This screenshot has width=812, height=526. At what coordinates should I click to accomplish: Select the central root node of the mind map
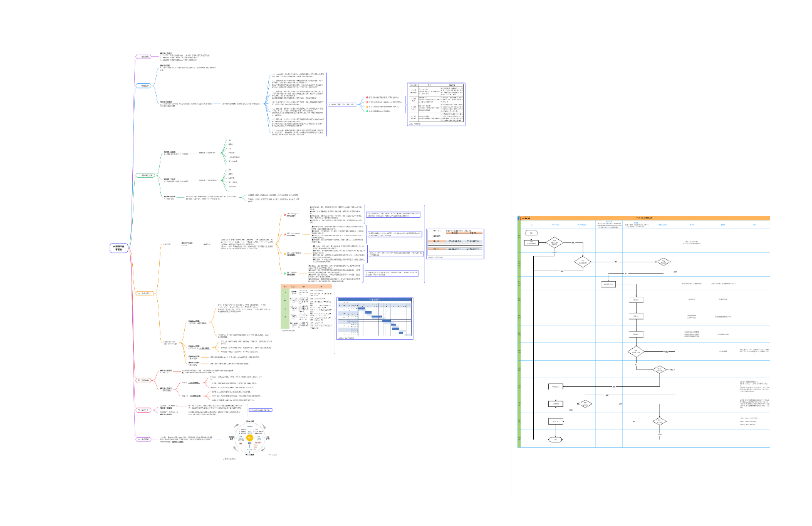click(x=119, y=247)
